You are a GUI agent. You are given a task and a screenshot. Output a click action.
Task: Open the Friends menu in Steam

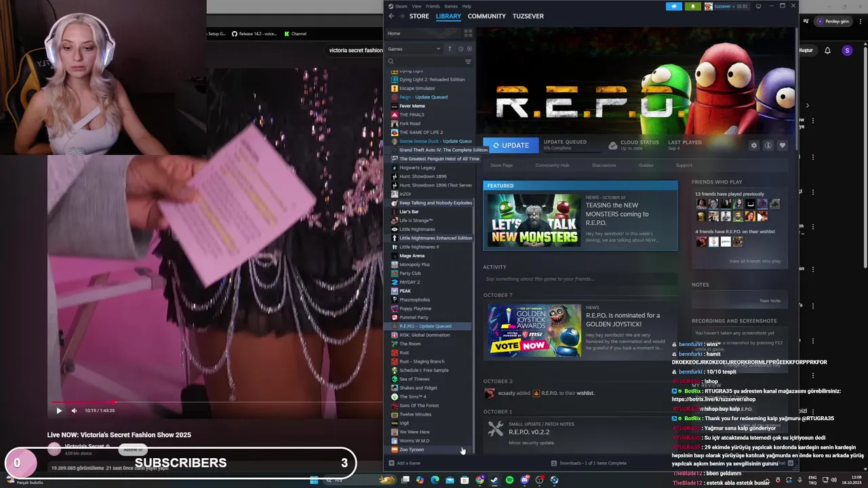[433, 6]
